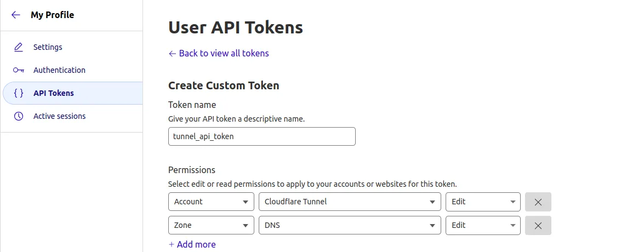Change Edit access level for DNS

482,225
